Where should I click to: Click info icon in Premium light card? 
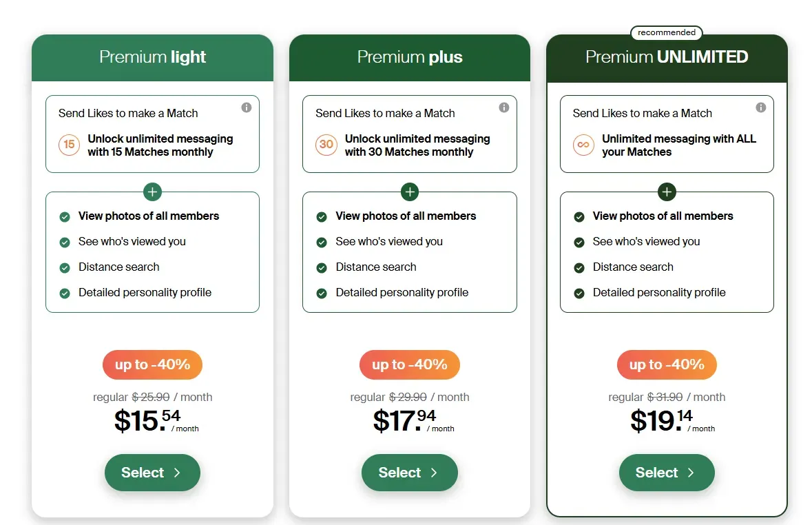pos(247,107)
